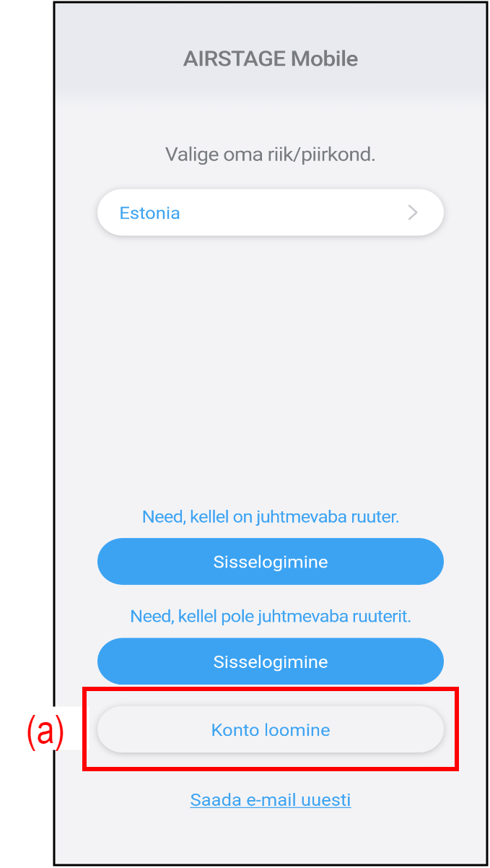This screenshot has width=490, height=868.
Task: Click the Saada e-mail uuesti link
Action: coord(270,800)
